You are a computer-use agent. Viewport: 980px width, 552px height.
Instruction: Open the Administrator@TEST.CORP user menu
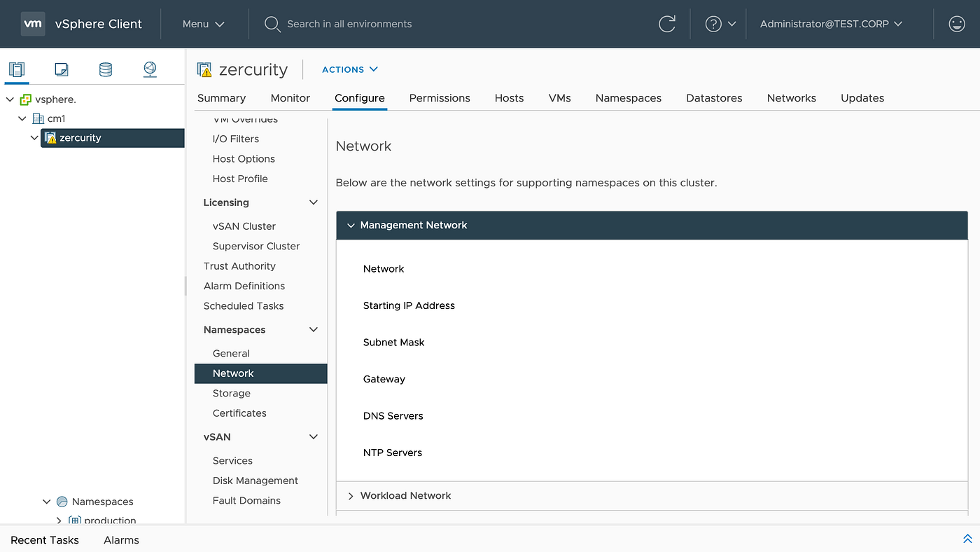[x=831, y=24]
